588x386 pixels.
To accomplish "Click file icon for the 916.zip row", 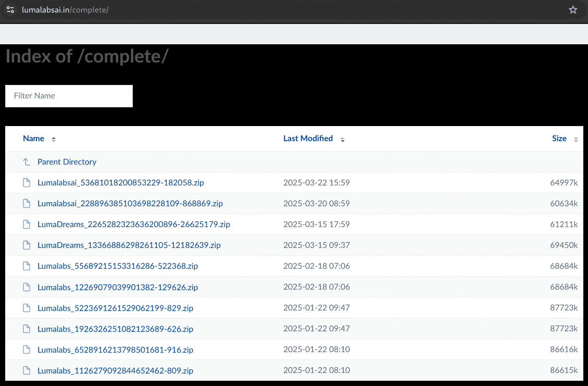I will coord(27,350).
